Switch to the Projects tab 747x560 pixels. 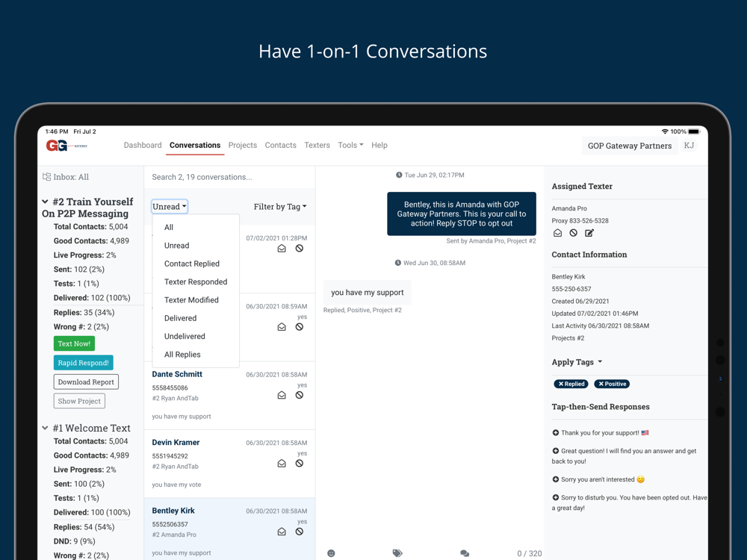(243, 146)
